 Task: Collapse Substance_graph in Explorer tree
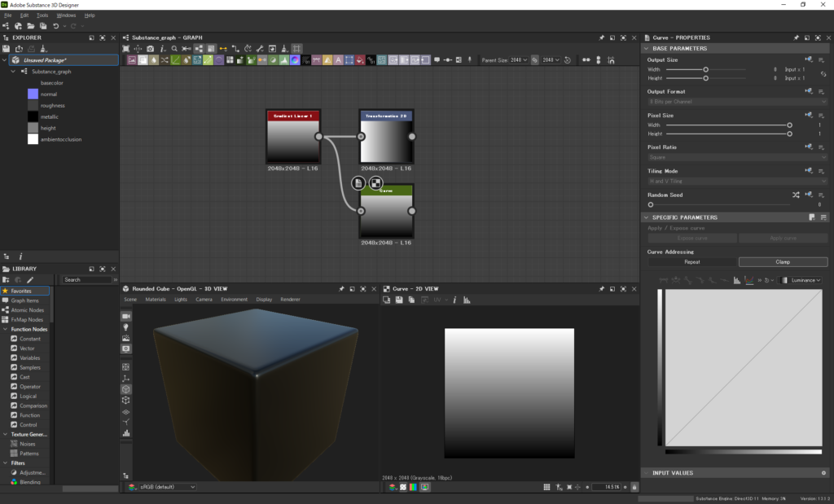pyautogui.click(x=13, y=71)
